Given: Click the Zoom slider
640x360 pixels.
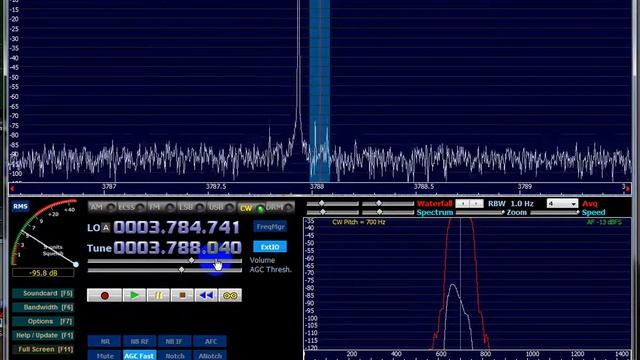Looking at the screenshot, I should click(480, 212).
